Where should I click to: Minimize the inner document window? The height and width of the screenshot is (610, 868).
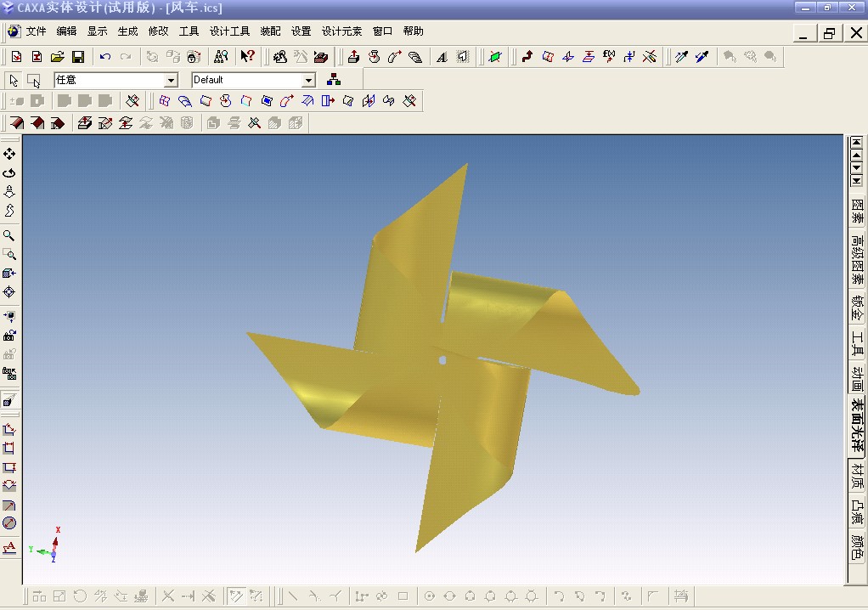[x=803, y=33]
